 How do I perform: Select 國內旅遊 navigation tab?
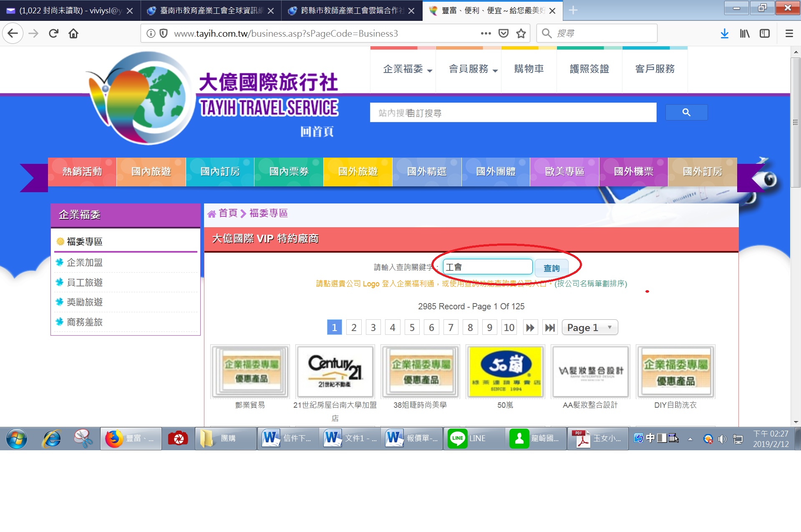151,172
